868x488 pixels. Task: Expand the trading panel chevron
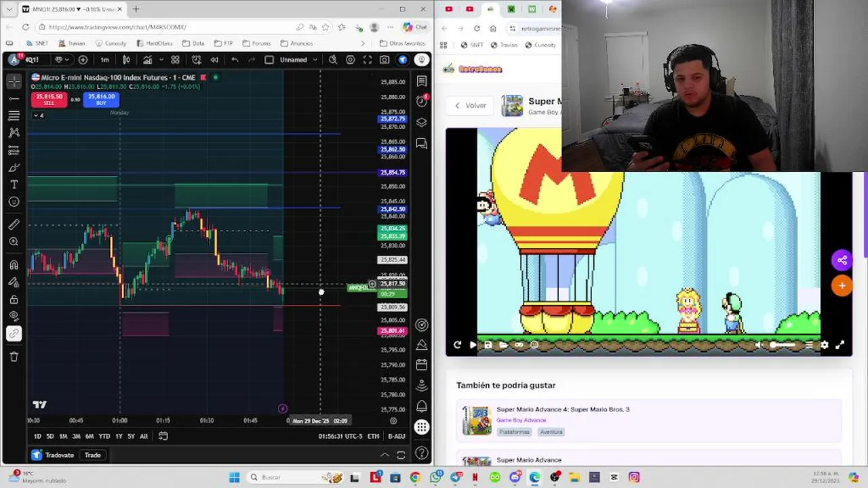tap(384, 455)
